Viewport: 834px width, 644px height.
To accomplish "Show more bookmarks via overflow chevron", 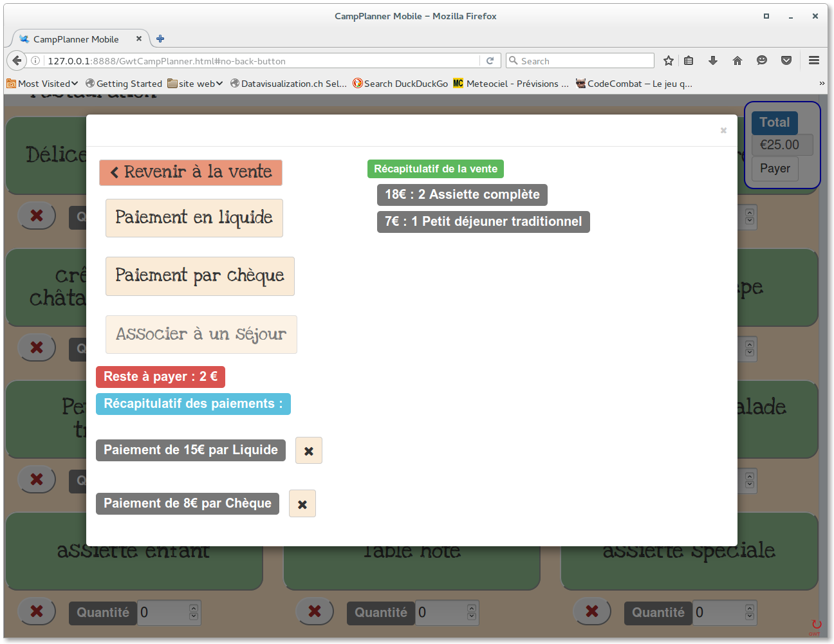I will click(x=821, y=84).
